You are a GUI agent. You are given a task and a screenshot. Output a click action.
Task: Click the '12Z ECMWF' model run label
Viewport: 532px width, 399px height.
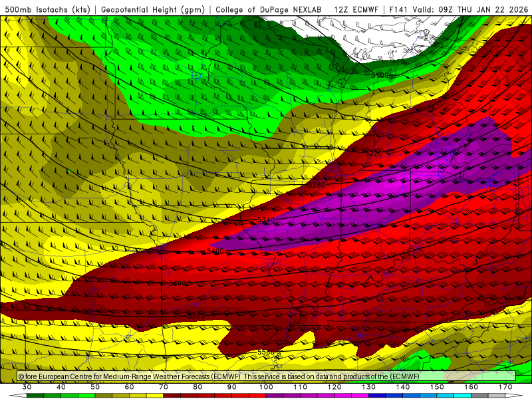coord(356,9)
